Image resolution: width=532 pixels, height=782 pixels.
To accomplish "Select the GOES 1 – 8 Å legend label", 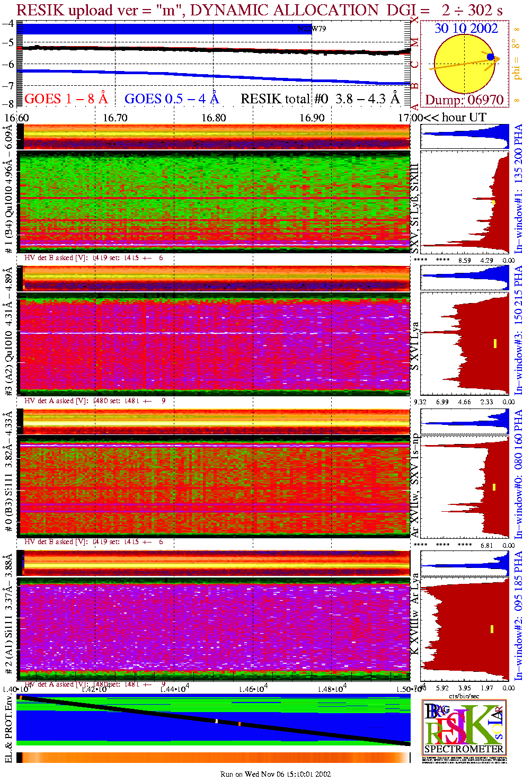I will pyautogui.click(x=66, y=99).
